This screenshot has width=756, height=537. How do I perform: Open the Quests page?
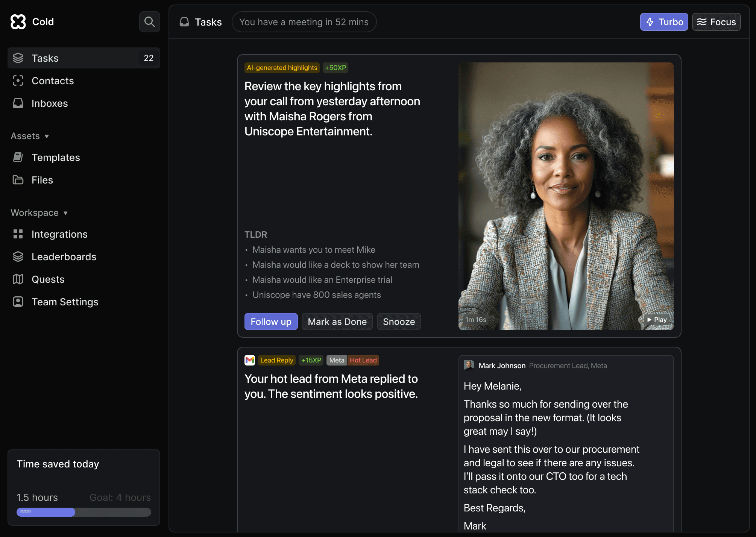point(48,279)
